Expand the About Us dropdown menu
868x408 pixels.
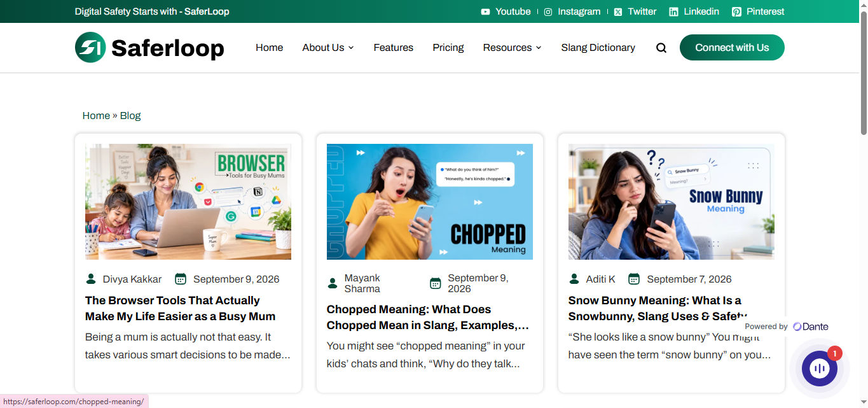(328, 48)
